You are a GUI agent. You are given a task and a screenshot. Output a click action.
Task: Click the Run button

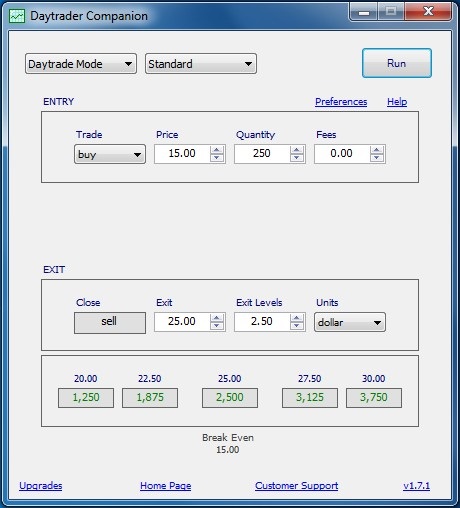coord(397,63)
